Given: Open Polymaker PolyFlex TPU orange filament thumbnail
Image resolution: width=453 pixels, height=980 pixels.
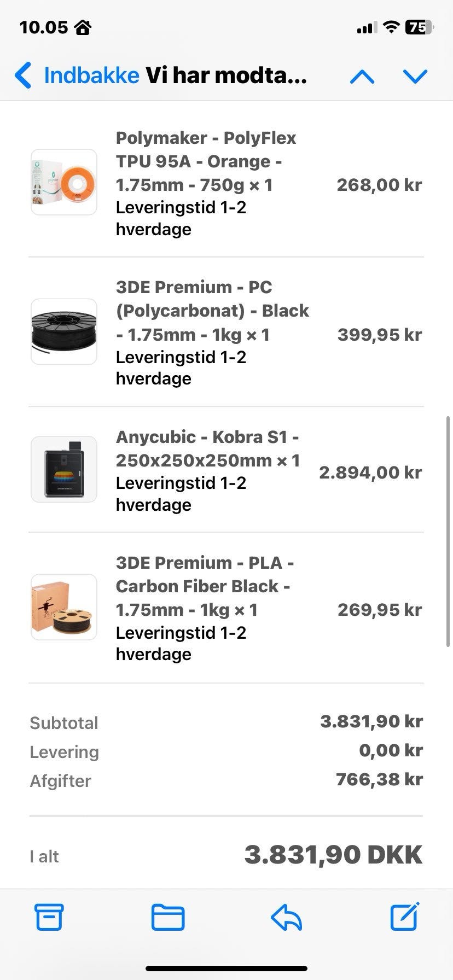Looking at the screenshot, I should pos(64,182).
